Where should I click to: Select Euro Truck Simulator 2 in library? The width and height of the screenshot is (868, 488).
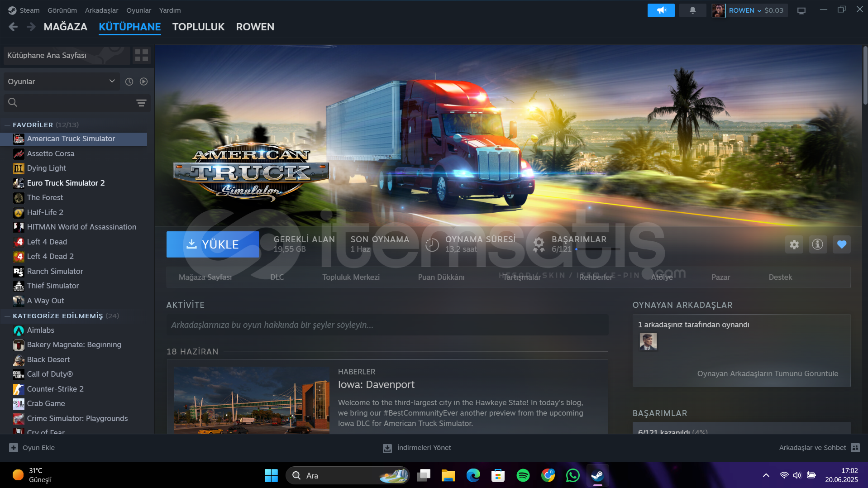click(66, 183)
